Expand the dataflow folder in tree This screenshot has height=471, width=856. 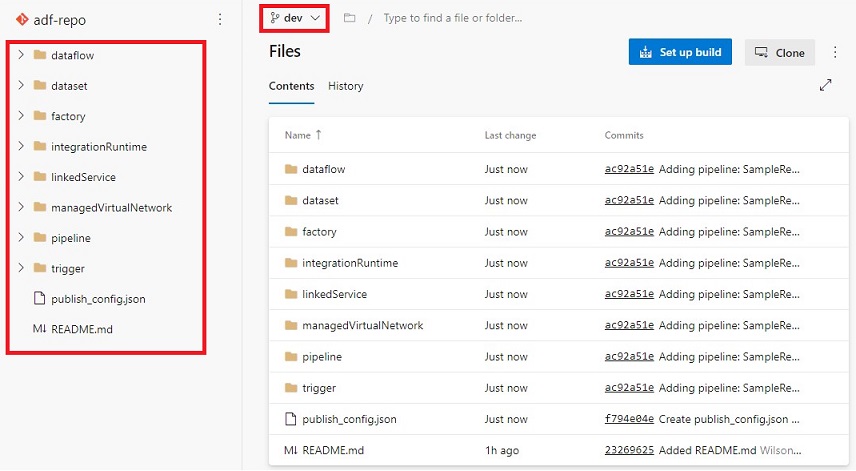pos(21,55)
